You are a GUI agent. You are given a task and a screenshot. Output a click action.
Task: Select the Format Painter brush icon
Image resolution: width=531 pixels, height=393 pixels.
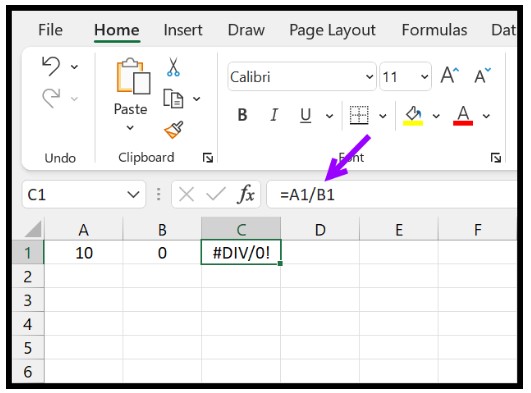pos(174,130)
